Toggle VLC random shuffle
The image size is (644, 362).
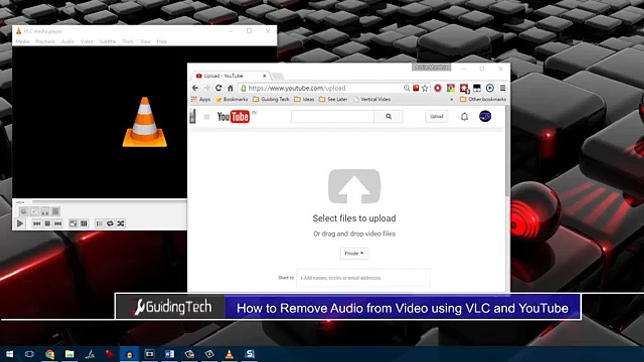click(x=121, y=223)
